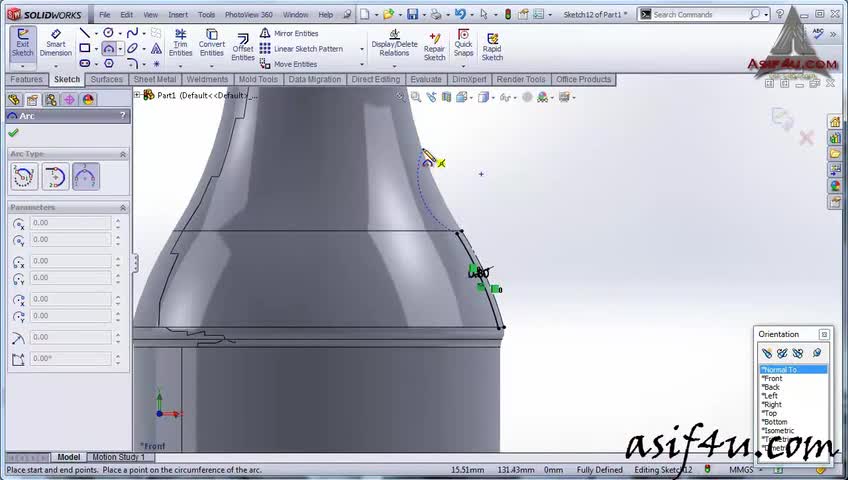This screenshot has width=848, height=480.
Task: Select the Polygon sketch tool
Action: [x=109, y=63]
